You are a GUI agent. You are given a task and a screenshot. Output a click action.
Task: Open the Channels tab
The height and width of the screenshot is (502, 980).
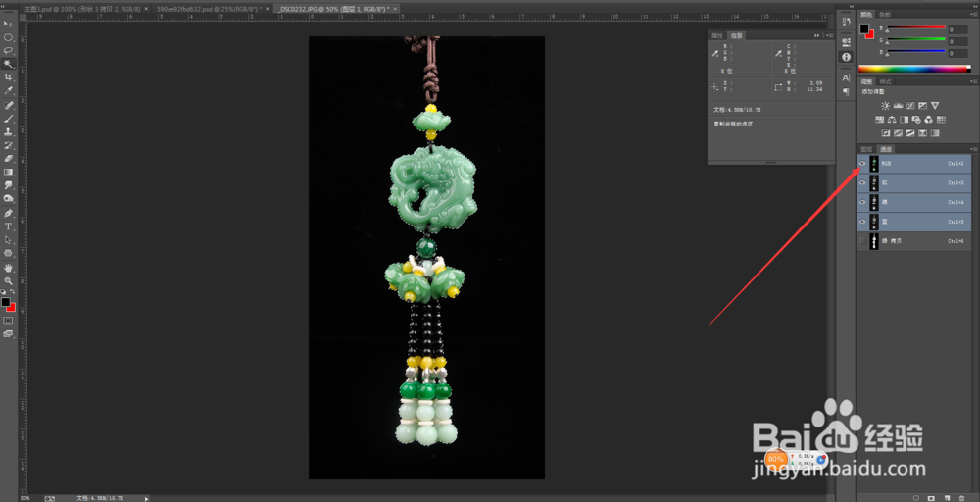(x=886, y=149)
